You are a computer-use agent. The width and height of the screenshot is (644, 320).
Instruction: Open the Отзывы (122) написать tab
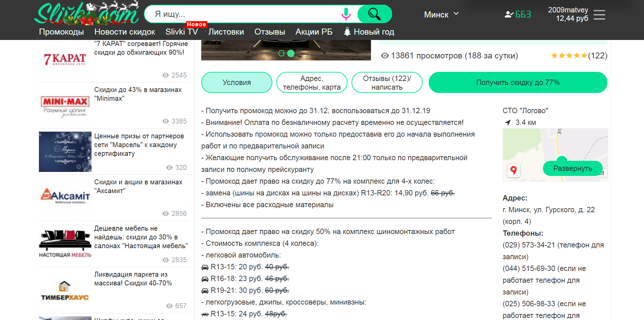[x=387, y=83]
